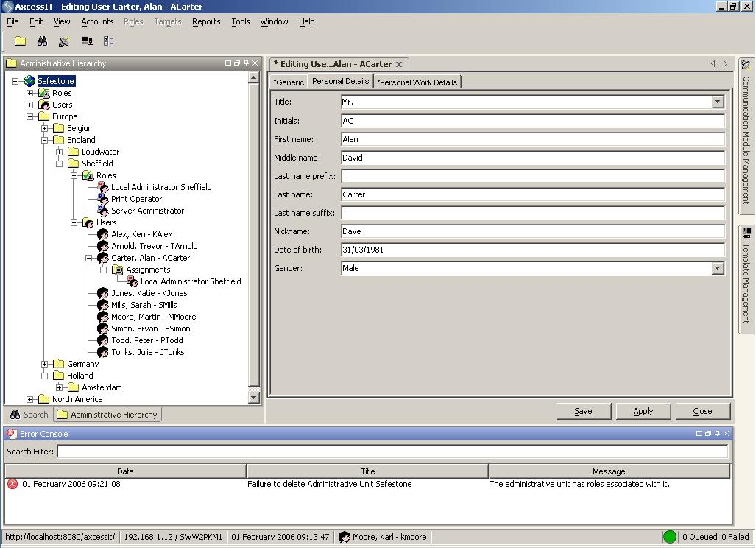The height and width of the screenshot is (548, 756).
Task: Expand the North America folder
Action: tap(30, 399)
